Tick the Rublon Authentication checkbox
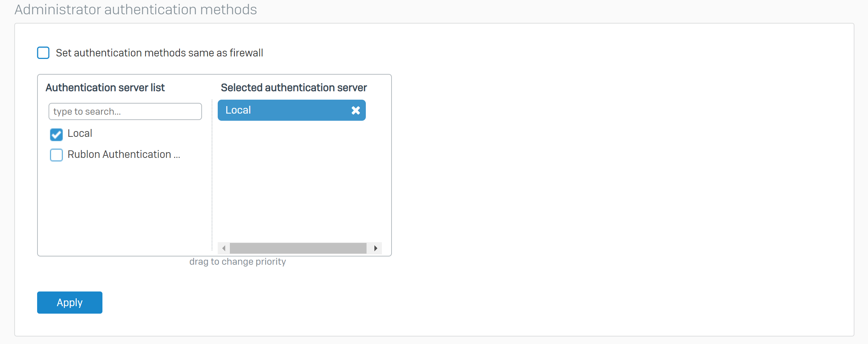Viewport: 868px width, 344px height. pyautogui.click(x=56, y=155)
